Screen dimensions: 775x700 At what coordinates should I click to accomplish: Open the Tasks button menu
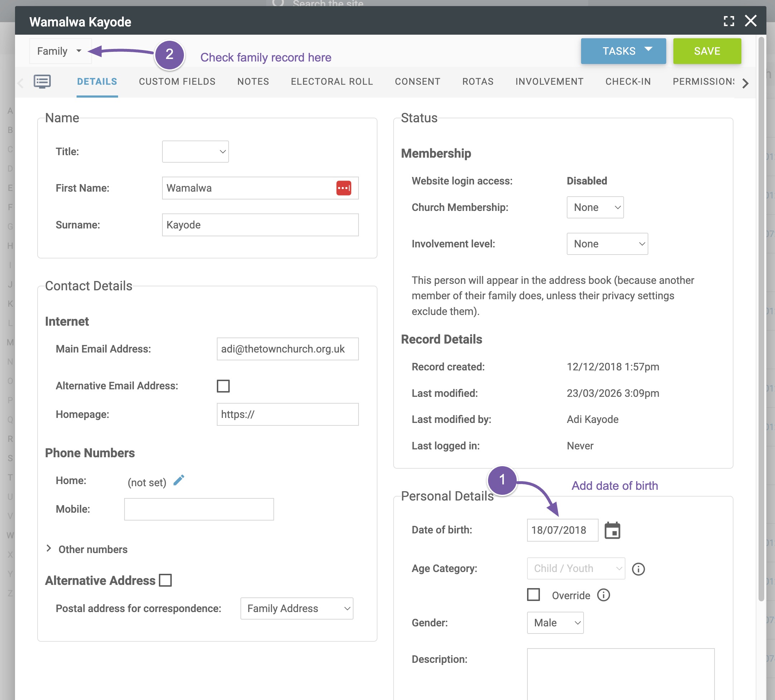[623, 51]
